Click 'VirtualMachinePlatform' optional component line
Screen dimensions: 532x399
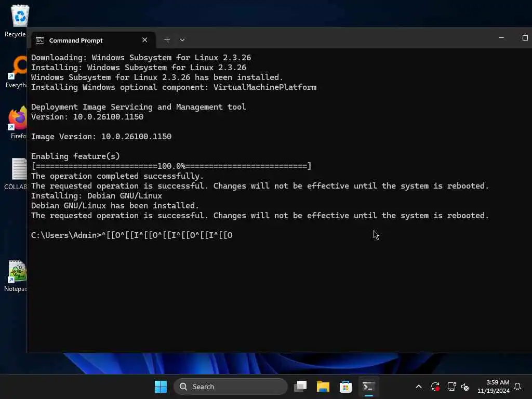(174, 87)
